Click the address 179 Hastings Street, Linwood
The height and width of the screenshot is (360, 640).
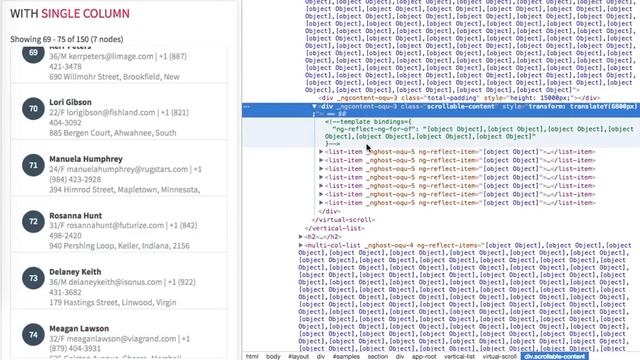[x=113, y=302]
